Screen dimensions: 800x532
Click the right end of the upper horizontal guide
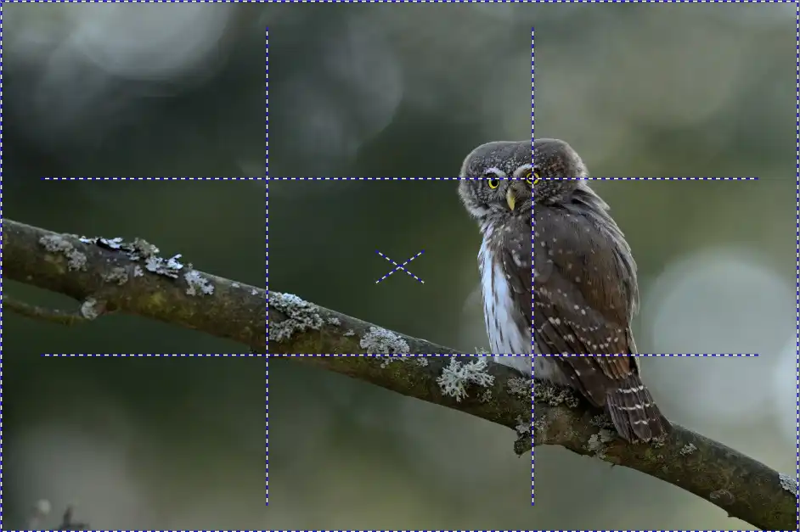coord(756,178)
